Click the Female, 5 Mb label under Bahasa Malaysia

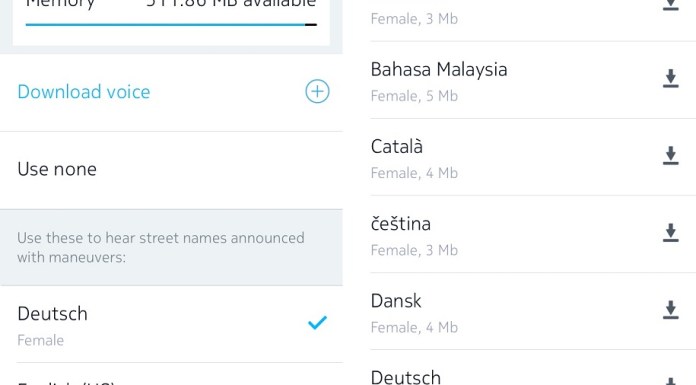[414, 96]
